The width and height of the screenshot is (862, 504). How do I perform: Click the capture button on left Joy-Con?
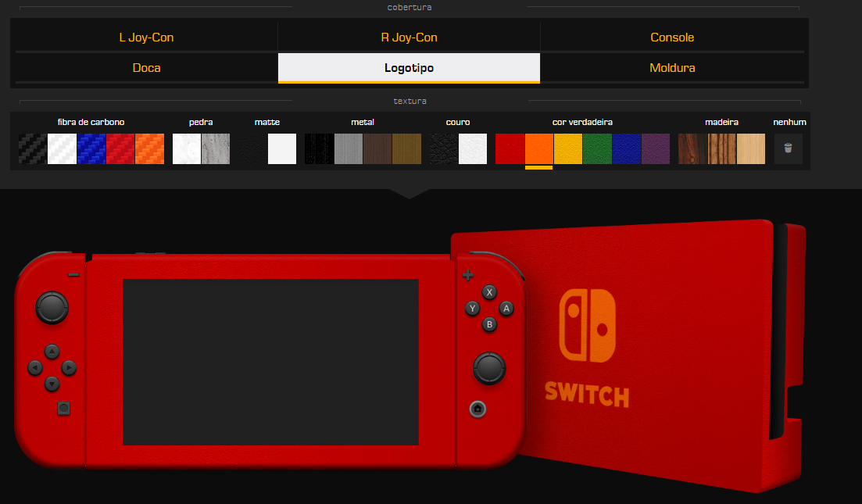click(64, 409)
